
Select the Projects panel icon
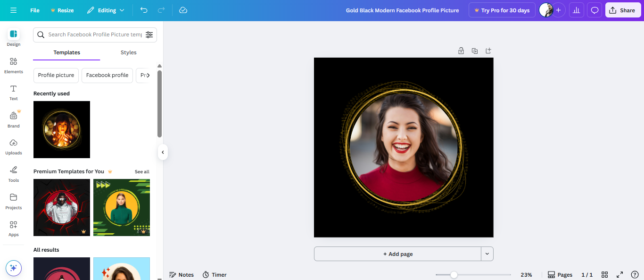tap(13, 201)
